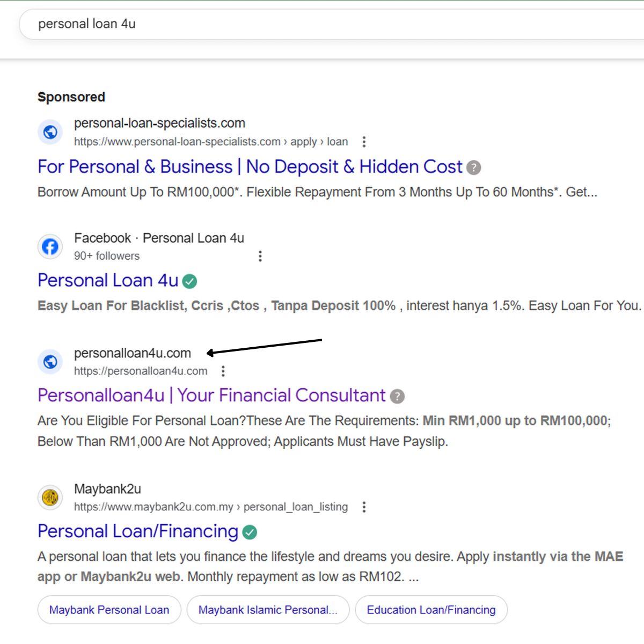Open the three-dot menu for Maybank2u result
Viewport: 644px width, 644px height.
364,507
